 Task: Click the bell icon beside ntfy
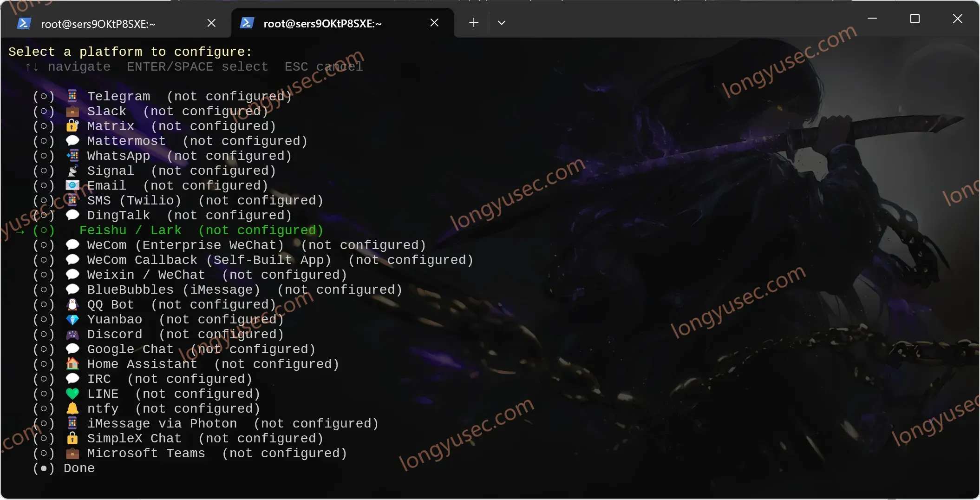pyautogui.click(x=72, y=408)
